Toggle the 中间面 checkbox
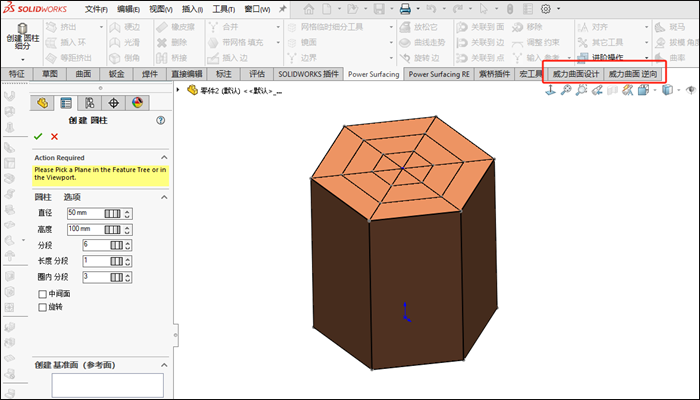Image resolution: width=700 pixels, height=400 pixels. (42, 294)
